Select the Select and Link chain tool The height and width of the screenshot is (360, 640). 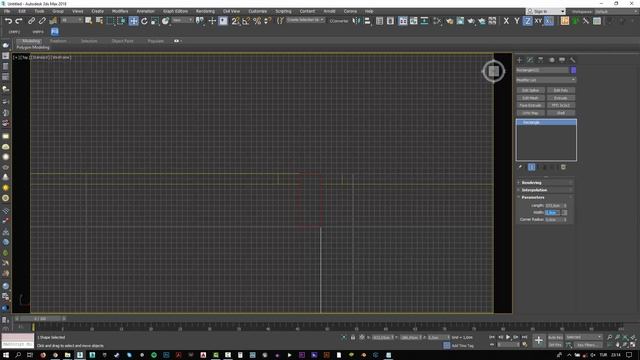coord(31,21)
